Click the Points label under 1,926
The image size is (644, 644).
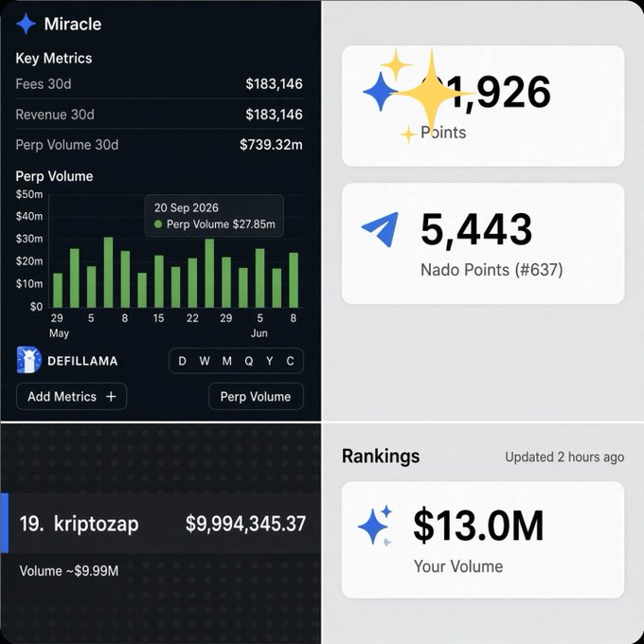(x=443, y=133)
